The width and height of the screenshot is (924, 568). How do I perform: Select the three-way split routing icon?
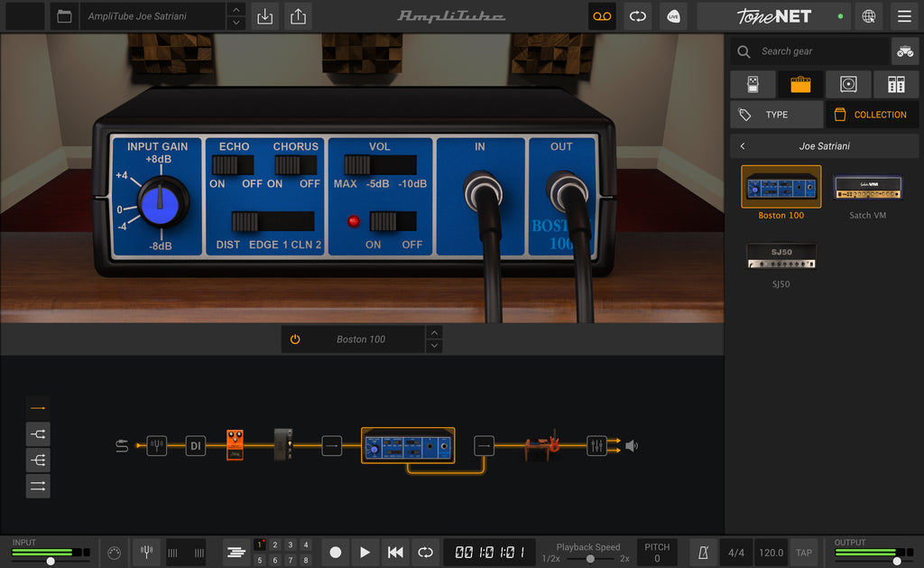[38, 460]
